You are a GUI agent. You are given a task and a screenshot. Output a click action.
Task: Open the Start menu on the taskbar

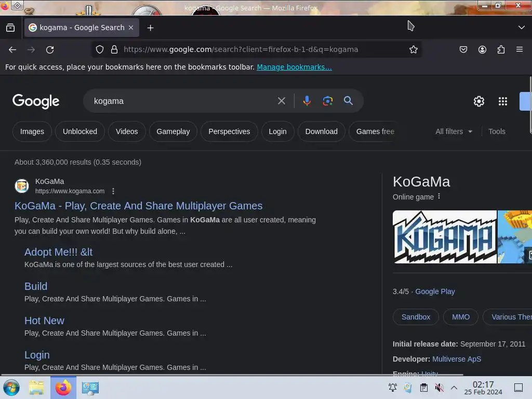[x=11, y=388]
